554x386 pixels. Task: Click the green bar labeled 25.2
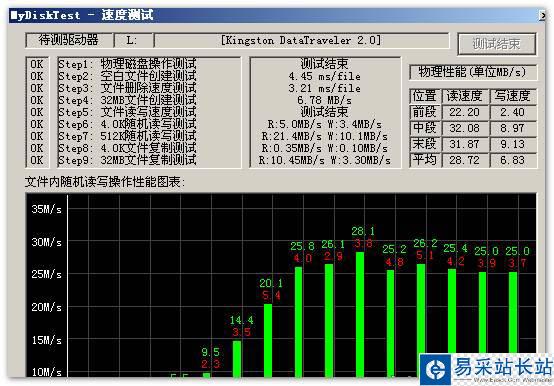(390, 323)
